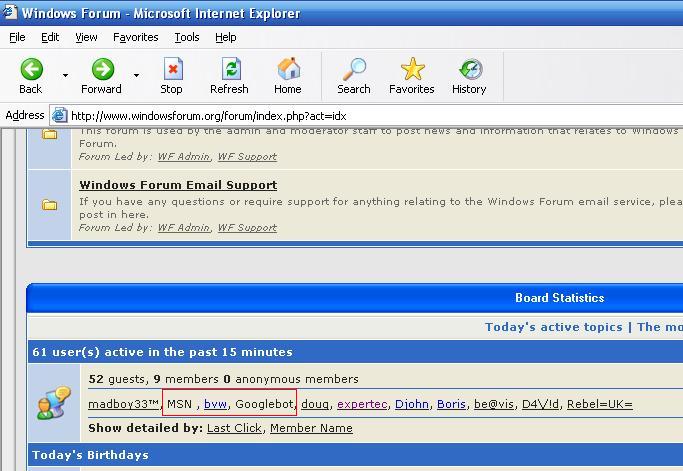
Task: Click WF Support under Email Support forum
Action: [247, 227]
